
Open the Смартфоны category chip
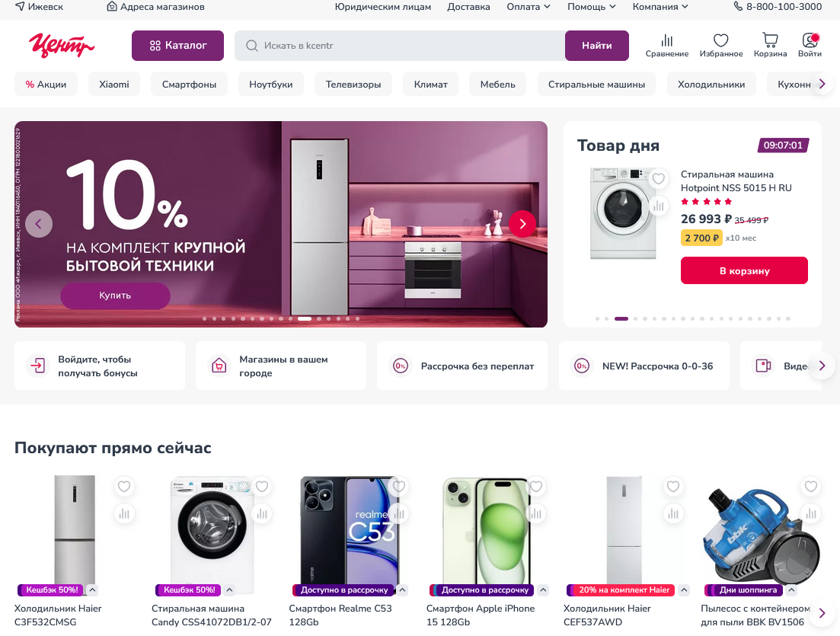[x=189, y=84]
